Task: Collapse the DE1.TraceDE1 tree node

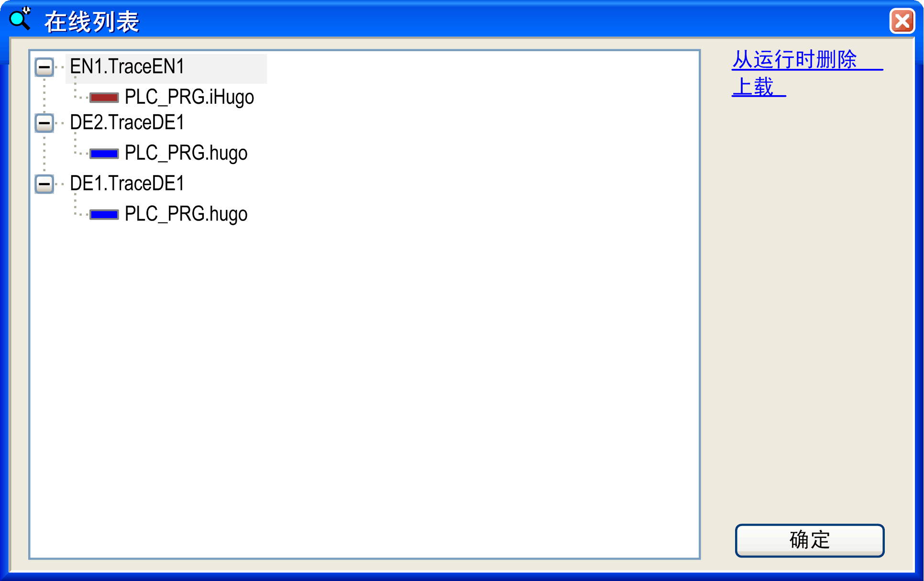Action: click(x=44, y=184)
